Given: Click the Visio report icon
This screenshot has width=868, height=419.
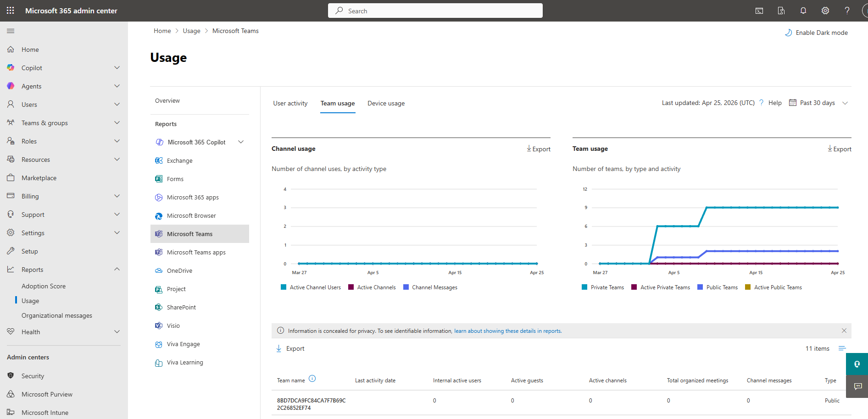Looking at the screenshot, I should (x=159, y=325).
